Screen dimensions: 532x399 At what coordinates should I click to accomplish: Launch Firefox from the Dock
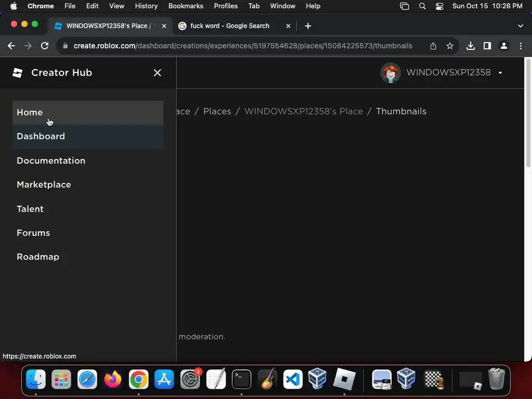[113, 379]
